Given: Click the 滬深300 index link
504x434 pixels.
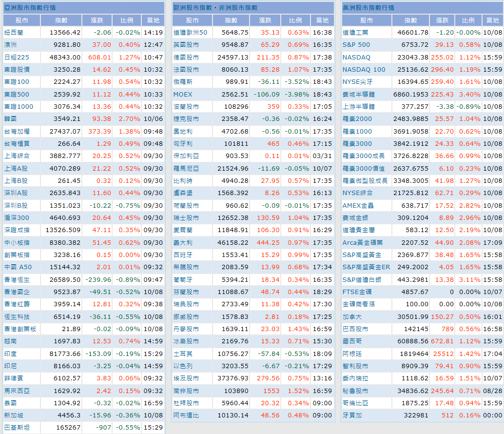Looking at the screenshot, I should [x=17, y=217].
